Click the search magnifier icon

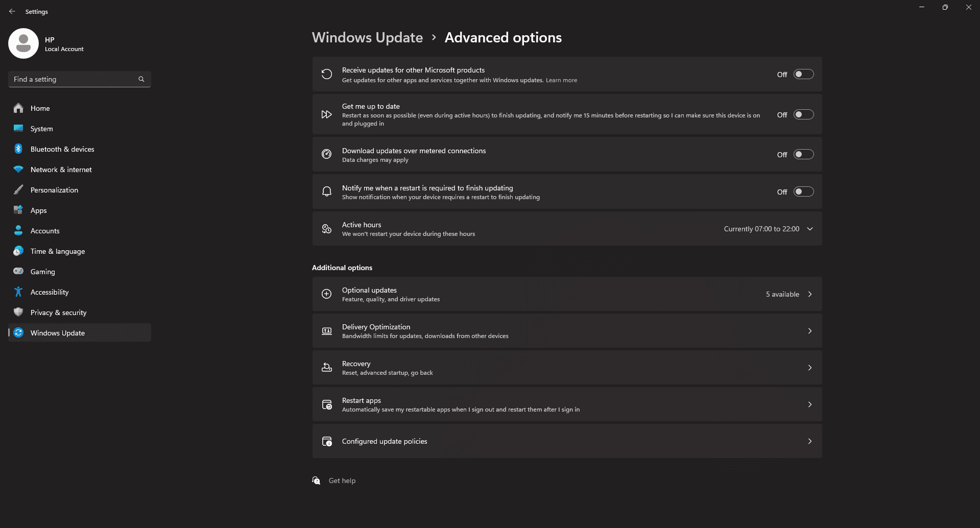click(x=141, y=79)
